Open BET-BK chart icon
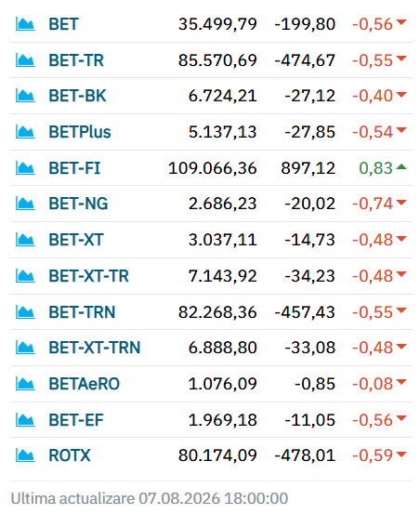This screenshot has width=420, height=514. tap(25, 96)
